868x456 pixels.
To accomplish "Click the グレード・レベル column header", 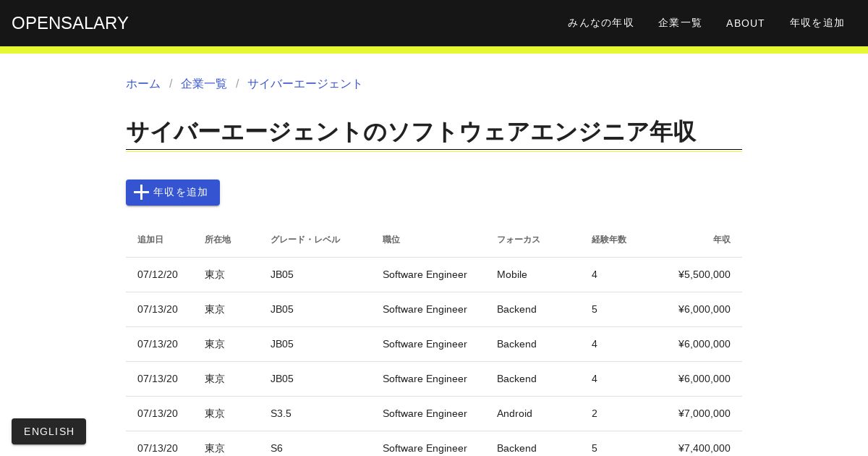I will (x=305, y=240).
